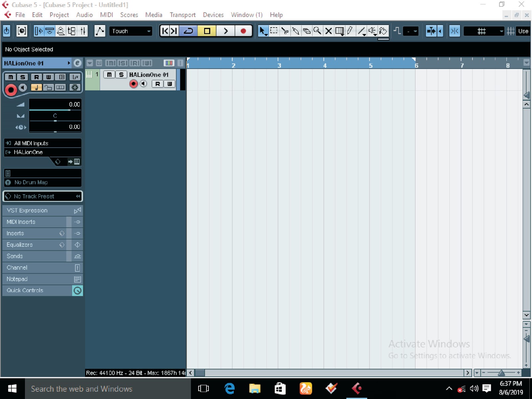Open Cubase from the Windows taskbar
The height and width of the screenshot is (399, 532).
coord(356,388)
